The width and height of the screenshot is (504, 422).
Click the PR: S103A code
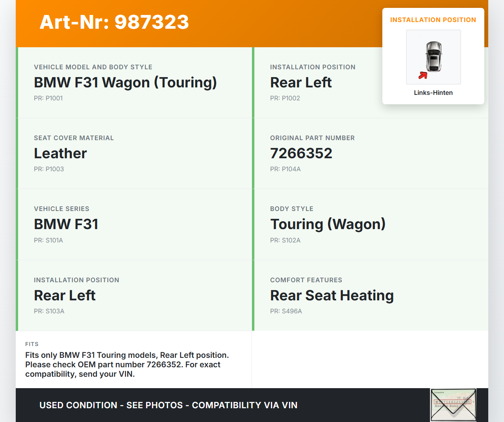[x=49, y=311]
